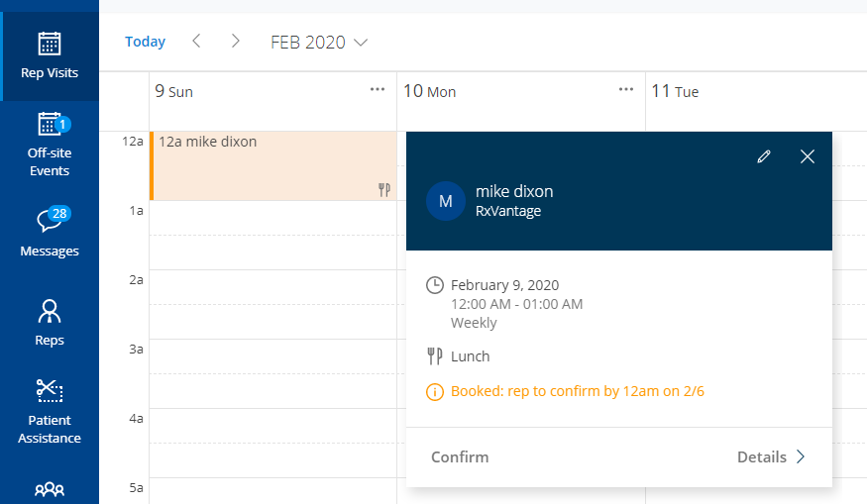
Task: Close the mike dixon appointment popup
Action: [808, 156]
